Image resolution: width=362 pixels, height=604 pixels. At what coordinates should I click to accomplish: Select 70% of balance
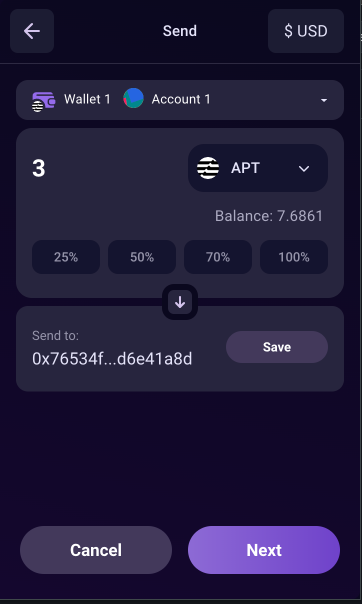218,257
